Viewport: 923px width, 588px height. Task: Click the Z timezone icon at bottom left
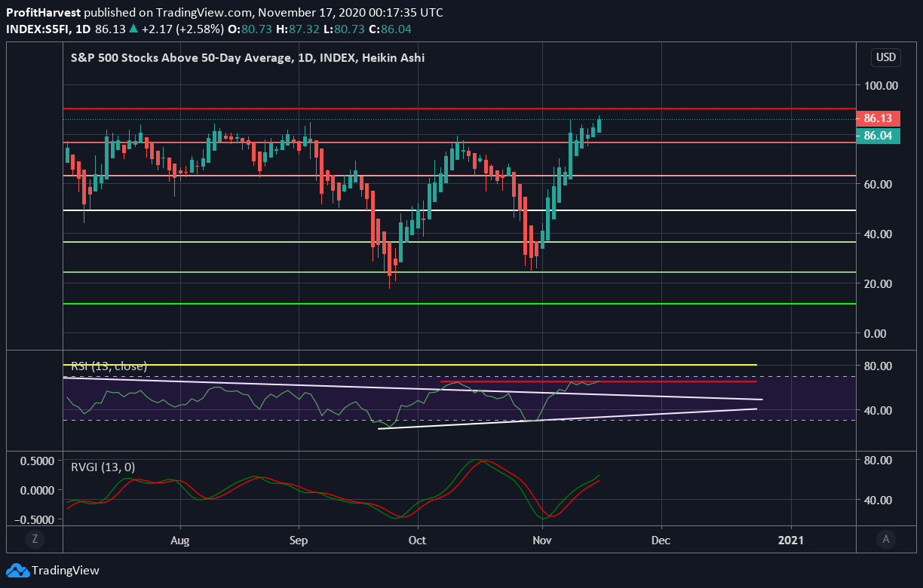[x=34, y=539]
